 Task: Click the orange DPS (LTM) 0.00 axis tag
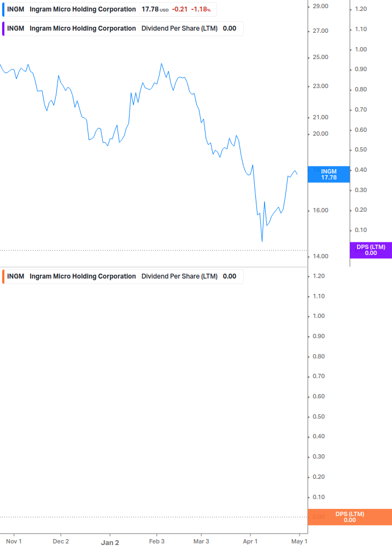pos(349,517)
